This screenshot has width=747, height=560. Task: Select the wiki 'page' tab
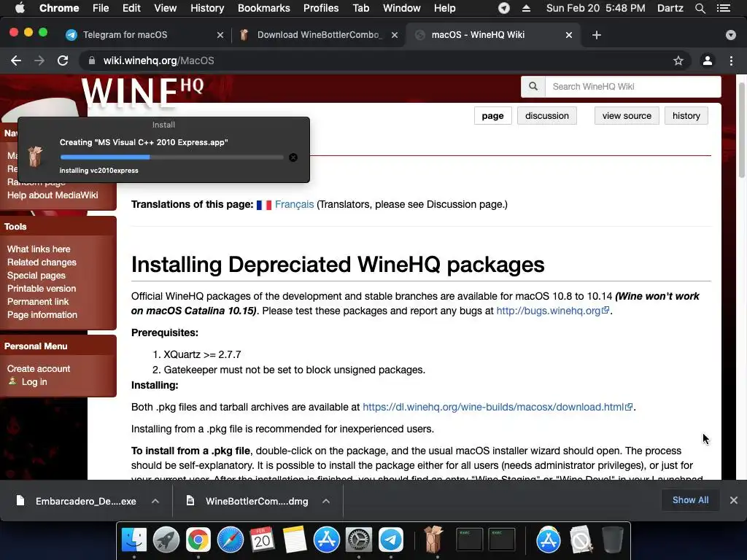click(492, 116)
